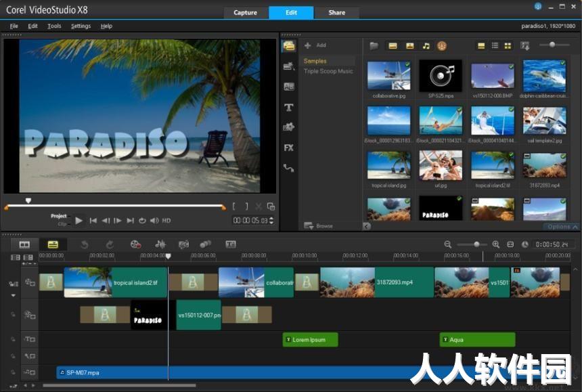Image resolution: width=582 pixels, height=392 pixels.
Task: Open the Graphic library
Action: [289, 127]
